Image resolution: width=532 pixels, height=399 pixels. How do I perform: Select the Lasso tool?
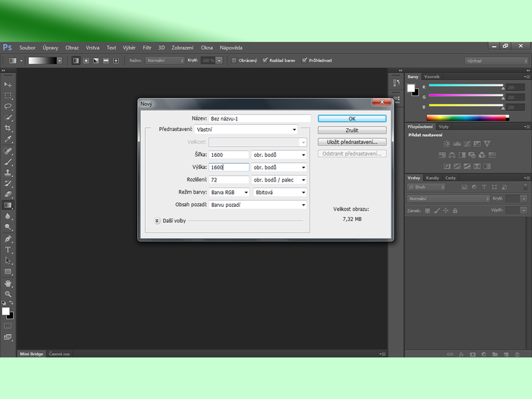point(8,106)
